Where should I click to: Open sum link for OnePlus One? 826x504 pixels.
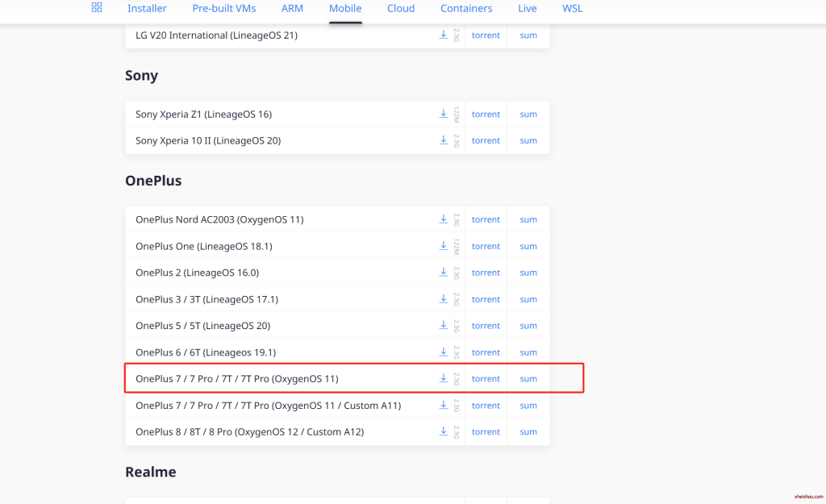[x=528, y=247]
